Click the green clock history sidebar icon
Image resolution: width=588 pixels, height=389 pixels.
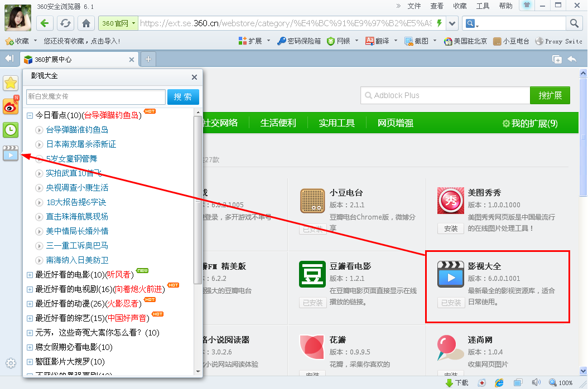(11, 130)
